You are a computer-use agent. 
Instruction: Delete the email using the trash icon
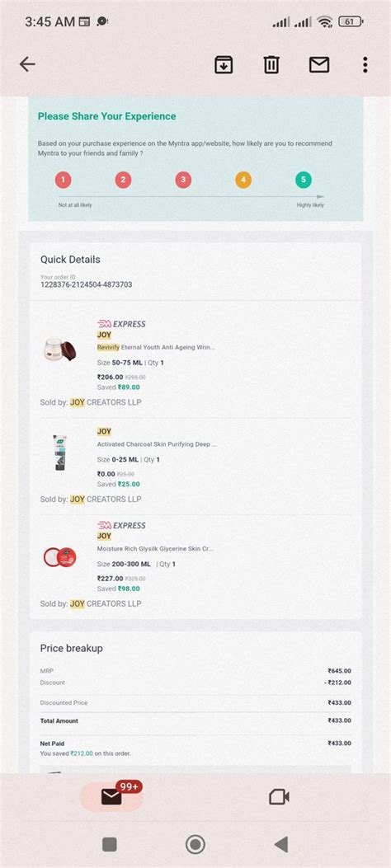coord(271,65)
